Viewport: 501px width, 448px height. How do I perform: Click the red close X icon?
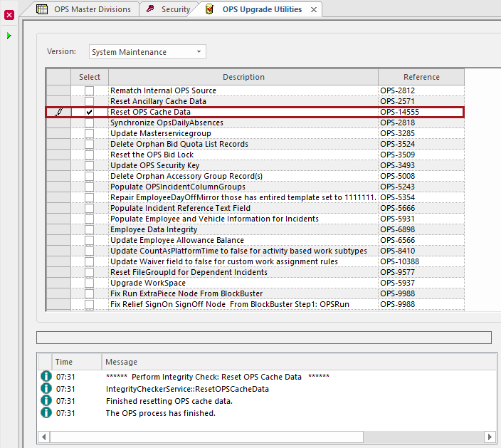pyautogui.click(x=9, y=15)
